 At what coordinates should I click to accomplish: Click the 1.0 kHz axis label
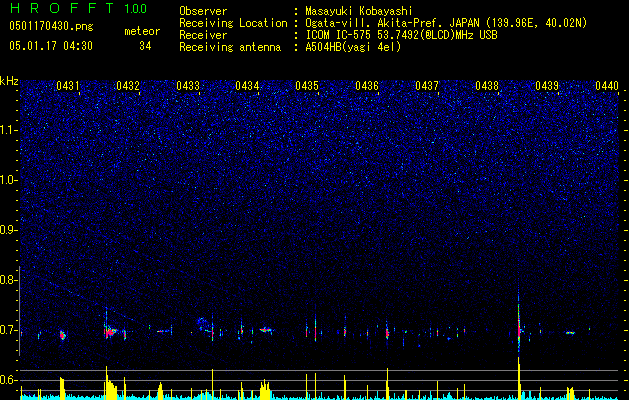pos(9,180)
